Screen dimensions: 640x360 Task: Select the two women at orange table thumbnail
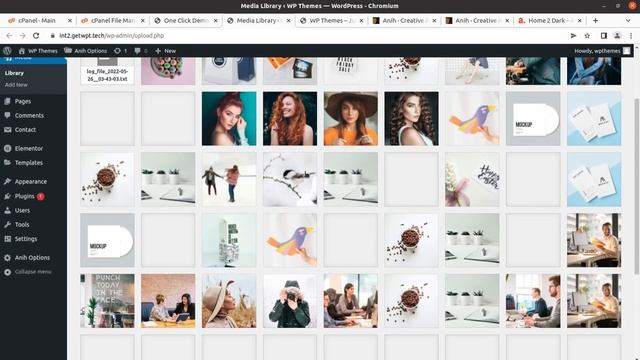[168, 301]
